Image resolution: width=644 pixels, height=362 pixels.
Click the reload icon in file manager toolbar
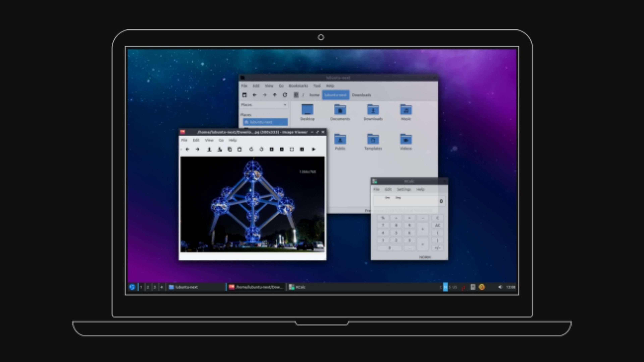tap(285, 95)
